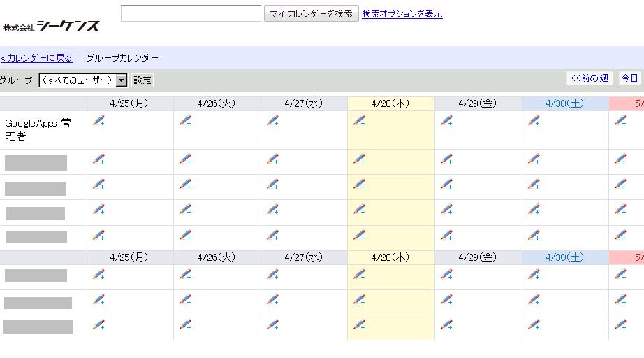Click the 4/30(土) column header
Image resolution: width=644 pixels, height=358 pixels.
(565, 103)
